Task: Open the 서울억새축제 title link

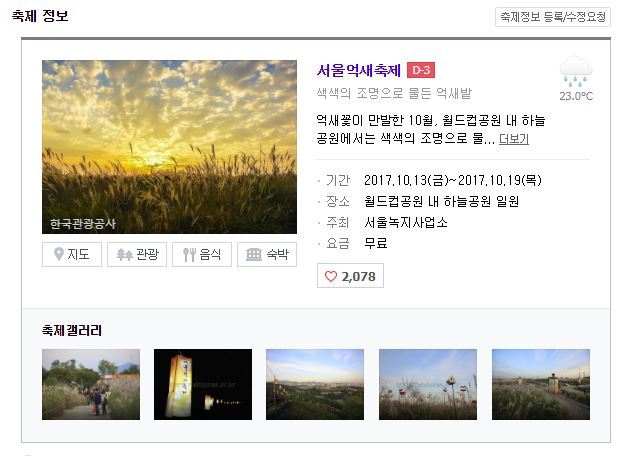Action: click(x=358, y=70)
